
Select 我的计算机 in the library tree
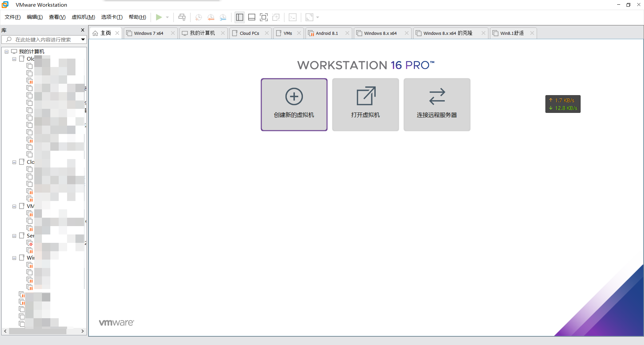coord(32,52)
